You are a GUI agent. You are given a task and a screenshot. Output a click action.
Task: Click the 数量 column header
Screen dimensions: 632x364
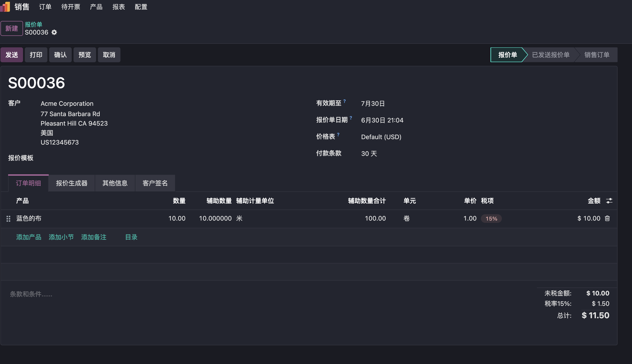pyautogui.click(x=179, y=201)
